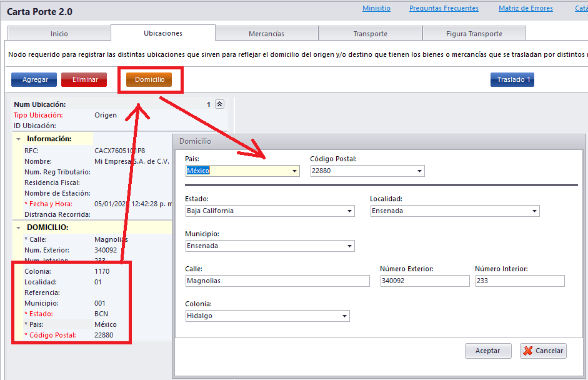Switch to the Mercancías tab

[266, 34]
